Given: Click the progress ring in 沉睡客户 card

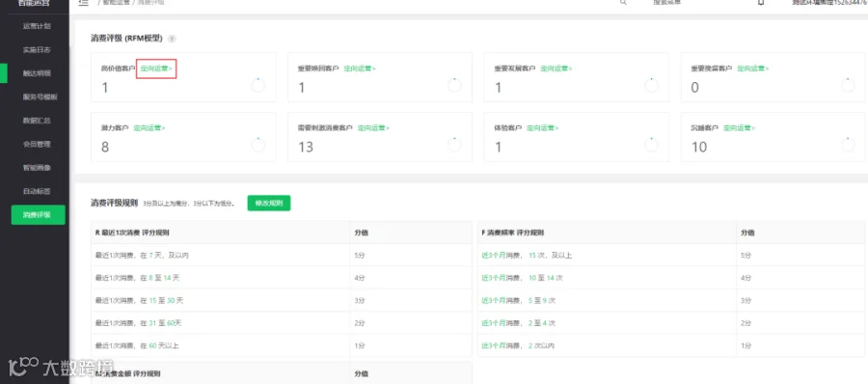Looking at the screenshot, I should (848, 145).
